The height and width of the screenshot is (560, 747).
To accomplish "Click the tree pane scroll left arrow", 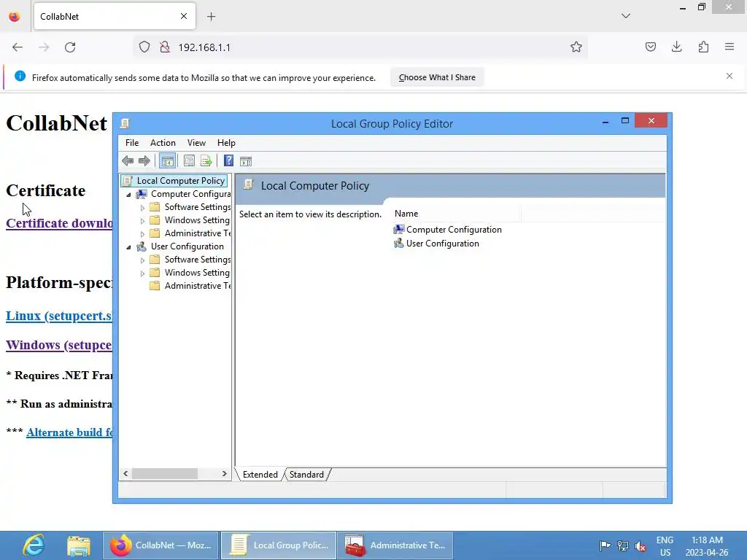I will [125, 473].
